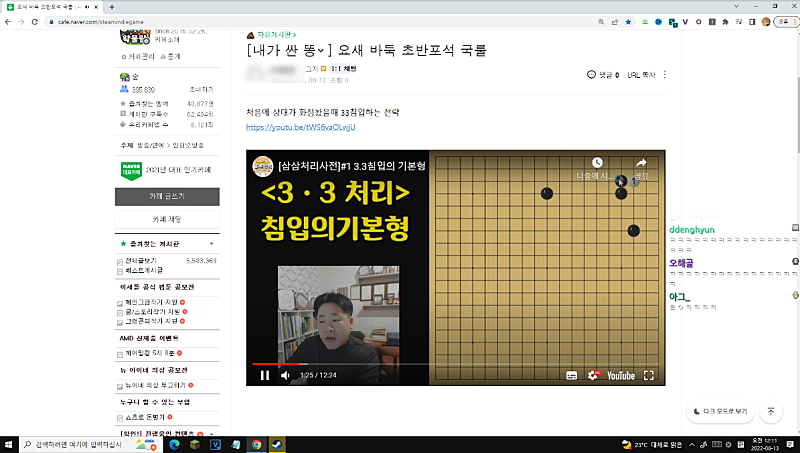Screen dimensions: 800x453
Task: Reload the page
Action: 35,22
